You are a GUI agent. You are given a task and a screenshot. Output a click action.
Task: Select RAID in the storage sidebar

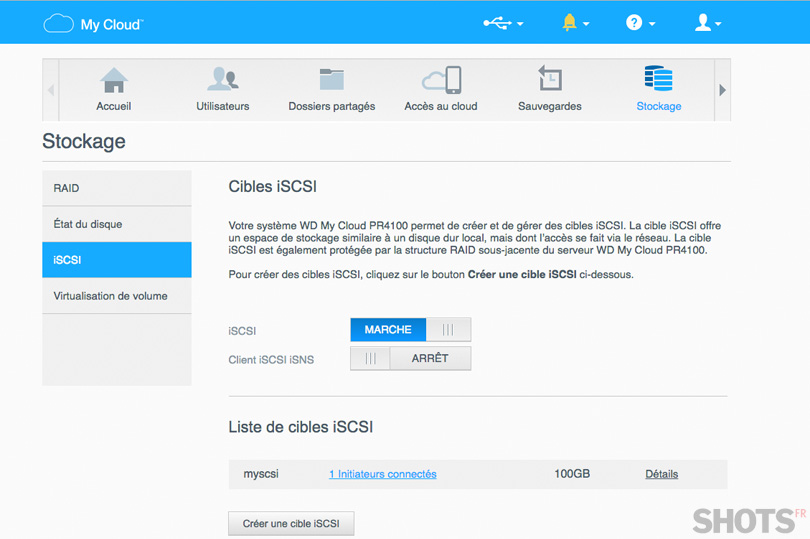coord(117,188)
